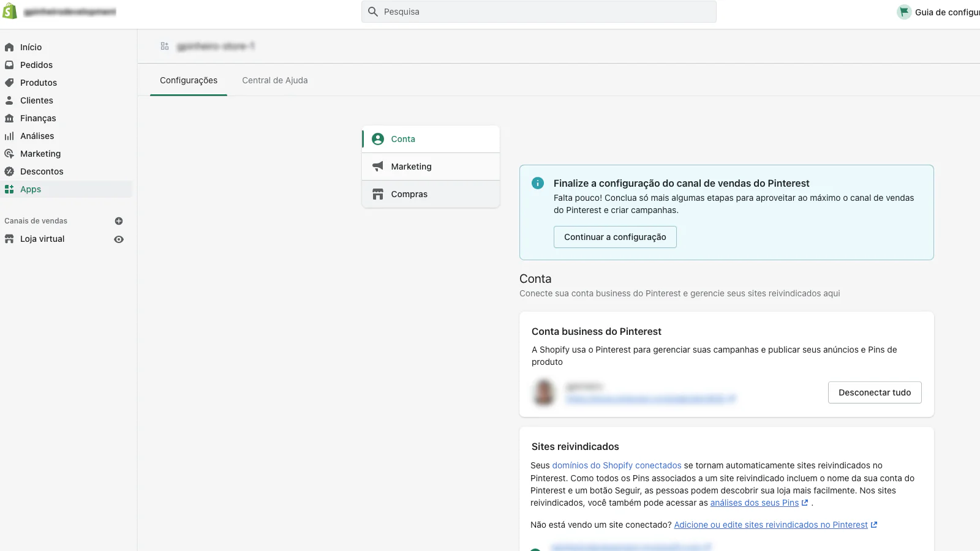Open Guia de configuração button
The image size is (980, 551).
point(938,12)
